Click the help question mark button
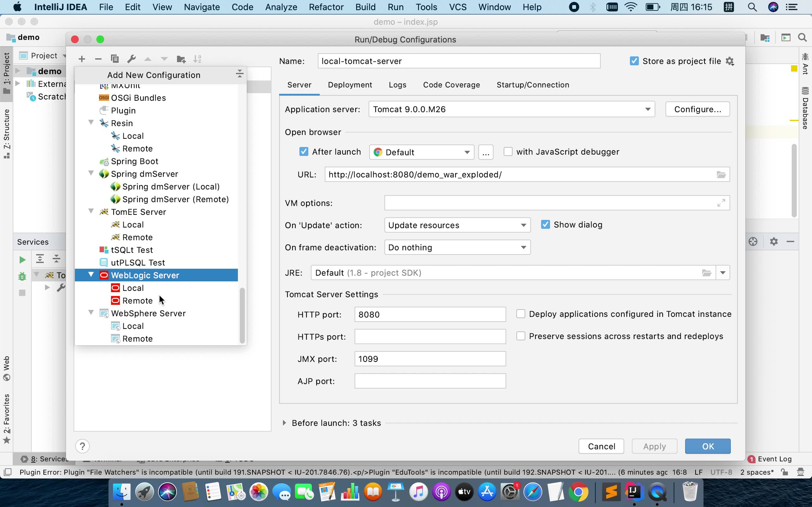812x507 pixels. pos(82,446)
